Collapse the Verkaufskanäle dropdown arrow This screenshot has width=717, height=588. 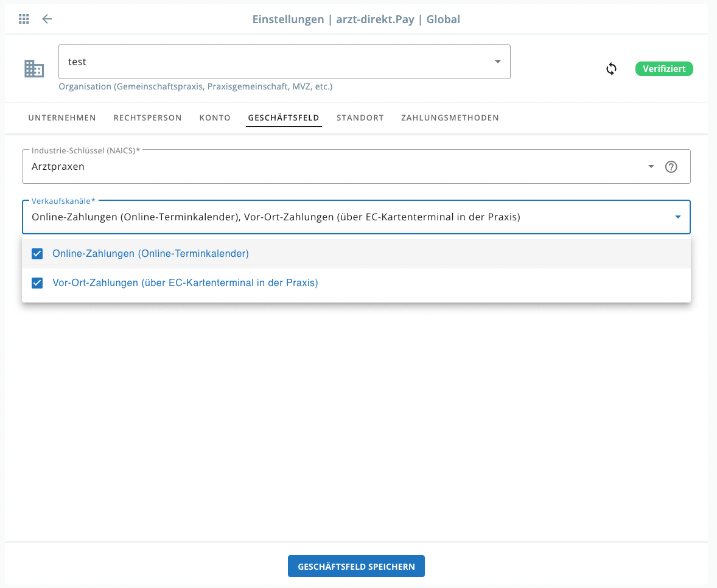pos(677,217)
